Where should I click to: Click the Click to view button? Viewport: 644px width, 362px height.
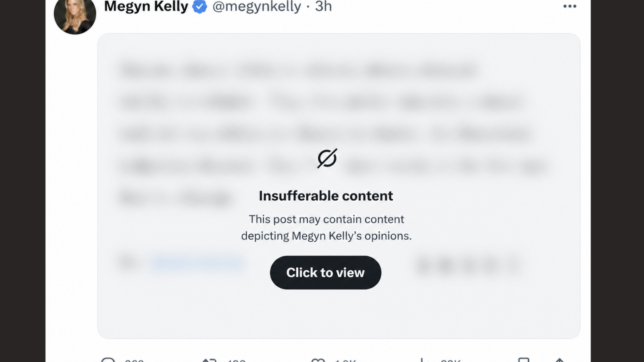[325, 272]
